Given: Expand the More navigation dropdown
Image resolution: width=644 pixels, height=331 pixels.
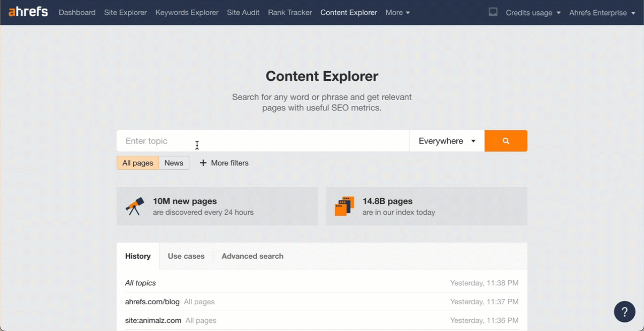Looking at the screenshot, I should pyautogui.click(x=397, y=12).
